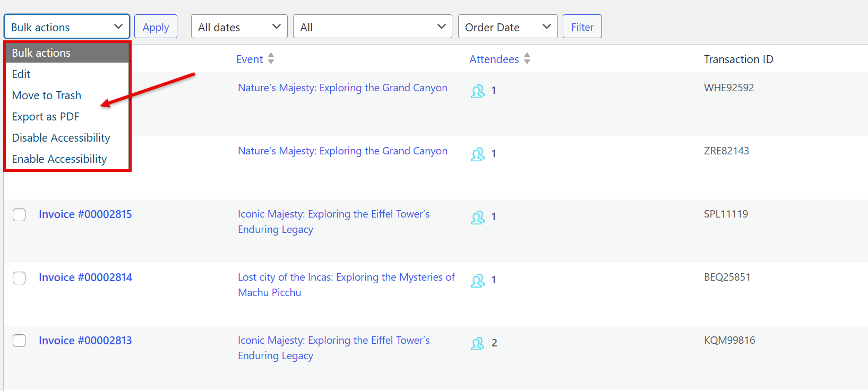Image resolution: width=868 pixels, height=391 pixels.
Task: Select the Invoice #00002814 checkbox
Action: [19, 278]
